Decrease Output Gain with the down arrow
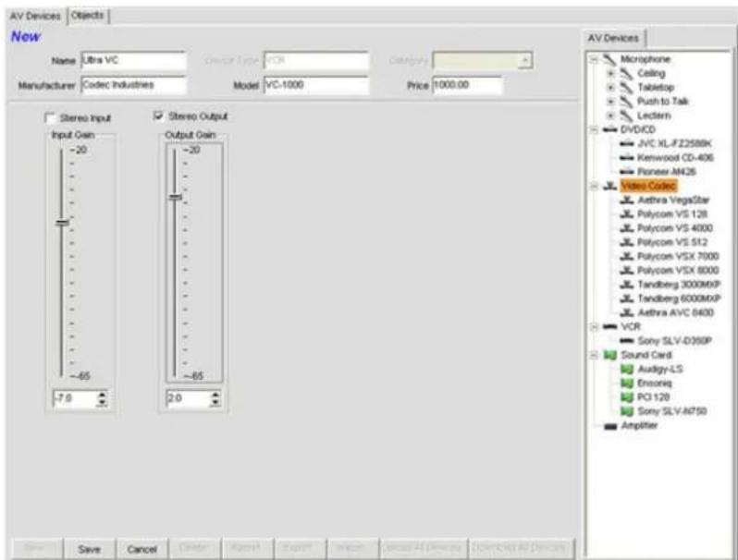The width and height of the screenshot is (738, 560). [x=215, y=403]
